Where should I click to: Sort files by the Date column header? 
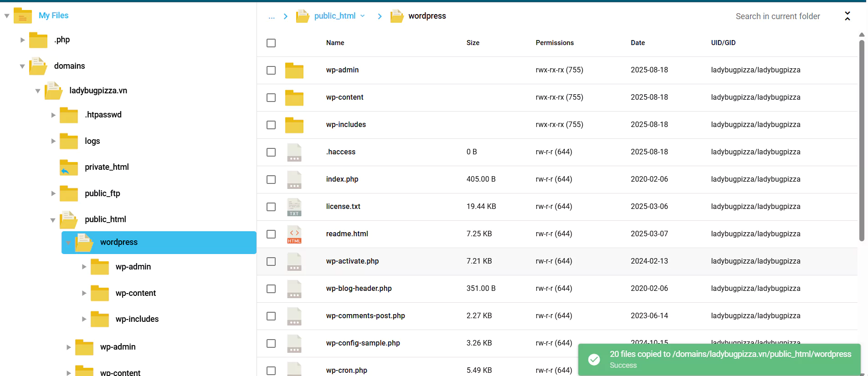(x=637, y=43)
